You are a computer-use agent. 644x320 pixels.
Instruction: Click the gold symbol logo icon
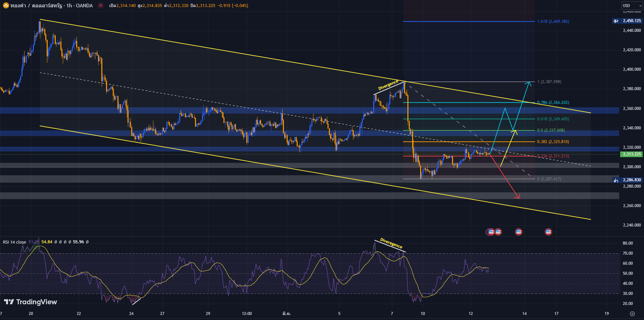(6, 6)
